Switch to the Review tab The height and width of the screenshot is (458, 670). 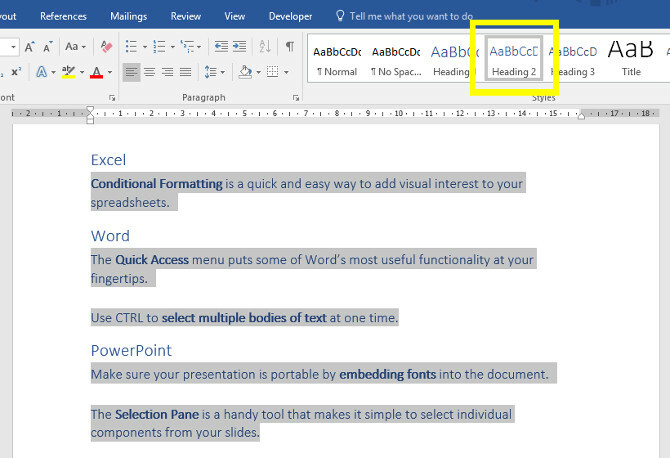pyautogui.click(x=186, y=16)
